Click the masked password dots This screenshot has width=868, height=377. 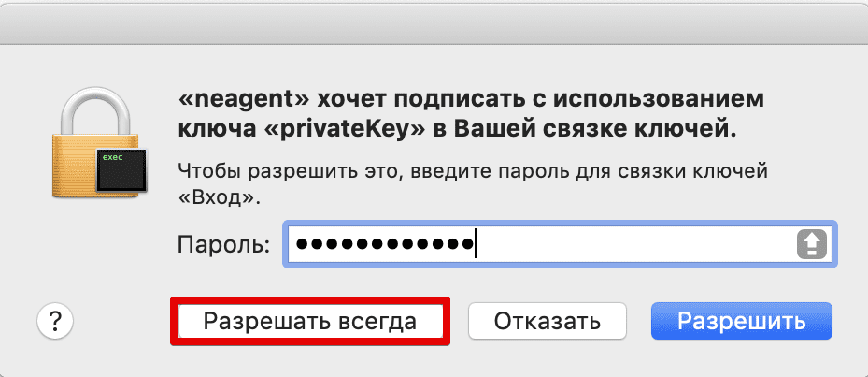point(383,245)
